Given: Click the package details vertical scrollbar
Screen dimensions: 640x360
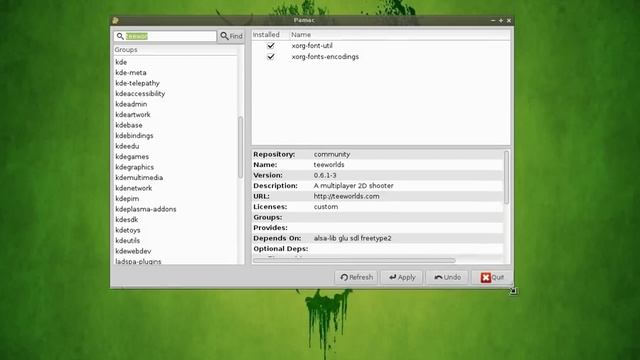Looking at the screenshot, I should point(507,177).
